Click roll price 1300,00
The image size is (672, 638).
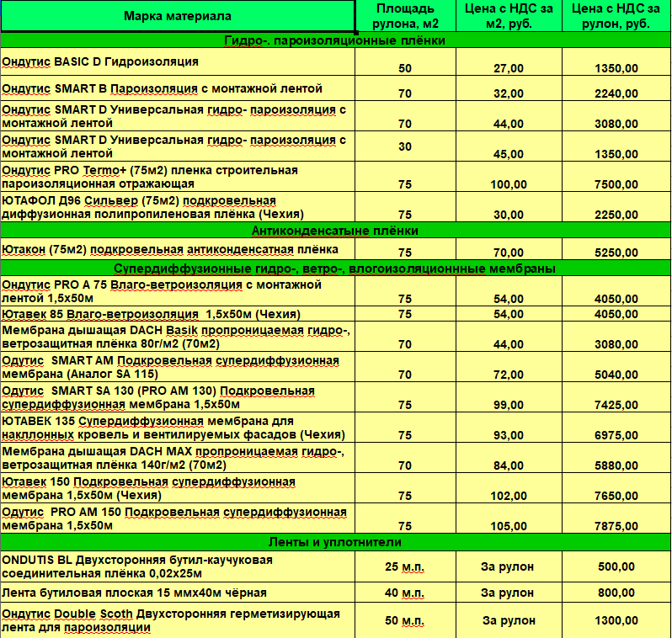616,620
